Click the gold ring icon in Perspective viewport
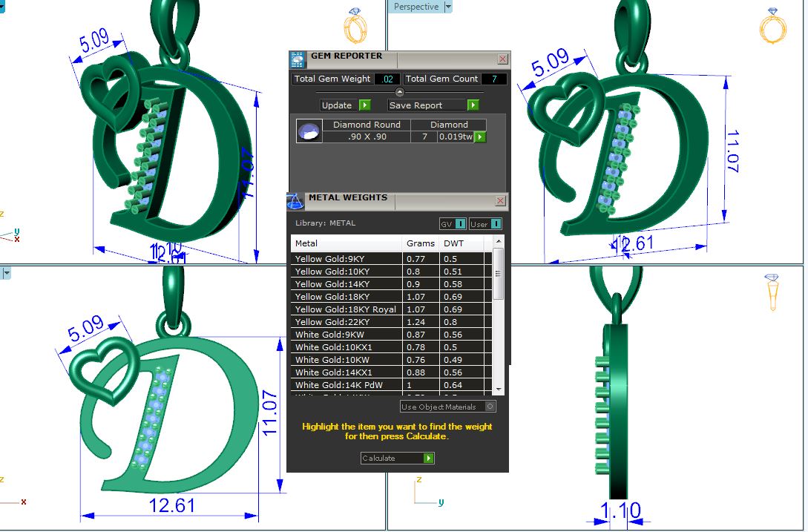 pos(772,26)
